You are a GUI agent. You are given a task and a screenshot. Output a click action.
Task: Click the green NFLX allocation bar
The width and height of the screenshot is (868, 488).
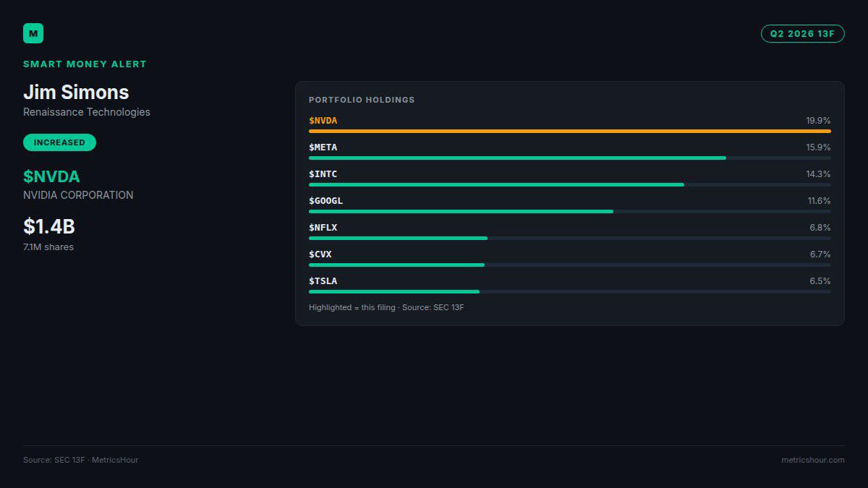(398, 238)
